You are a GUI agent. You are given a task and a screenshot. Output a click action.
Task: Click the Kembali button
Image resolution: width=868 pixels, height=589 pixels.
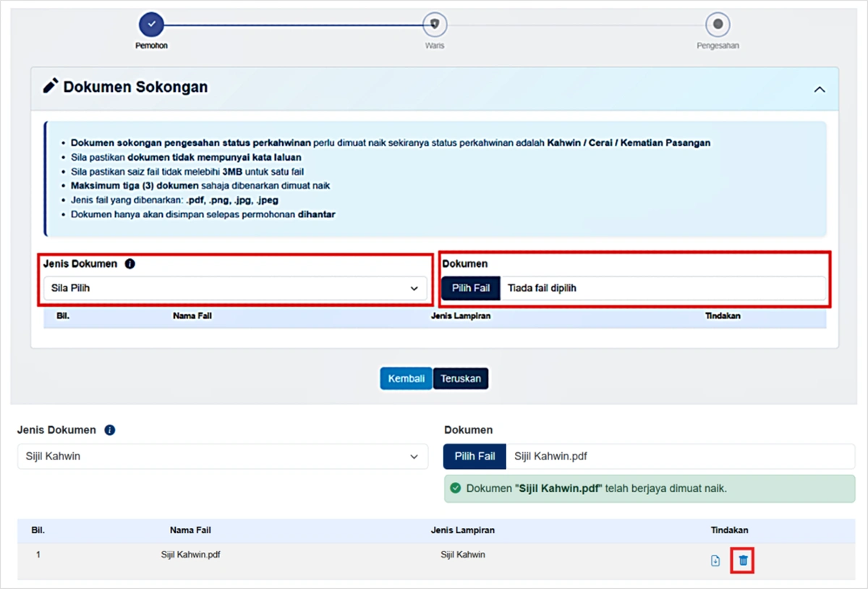tap(406, 378)
